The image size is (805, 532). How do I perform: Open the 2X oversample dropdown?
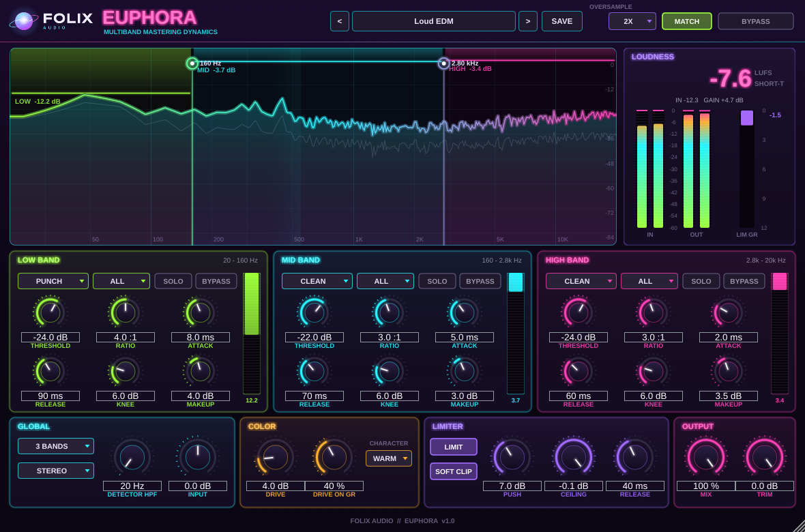[632, 21]
